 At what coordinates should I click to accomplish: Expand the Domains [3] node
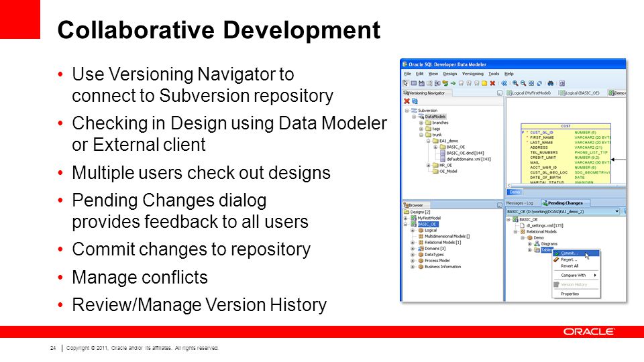click(x=413, y=248)
